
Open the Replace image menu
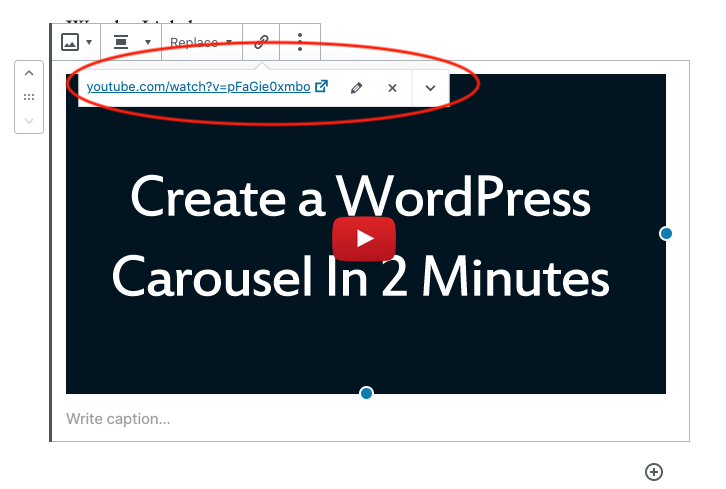tap(201, 43)
